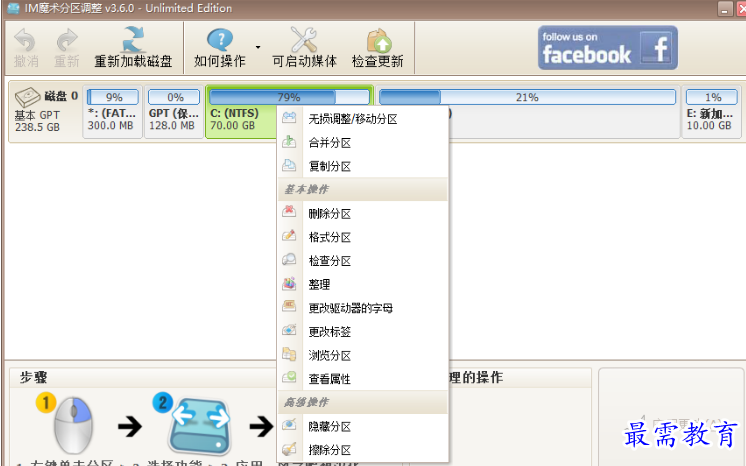Viewport: 746px width, 466px height.
Task: Choose 更改标签 (change label) menu entry
Action: [363, 332]
